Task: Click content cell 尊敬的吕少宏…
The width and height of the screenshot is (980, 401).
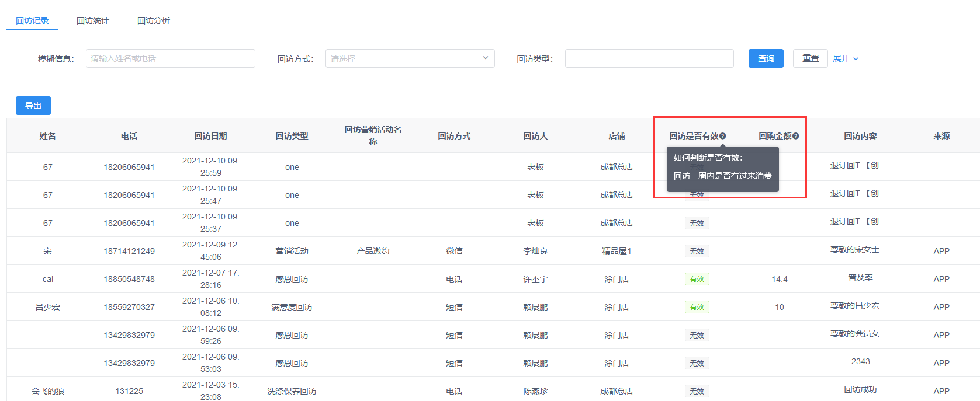Action: tap(858, 305)
